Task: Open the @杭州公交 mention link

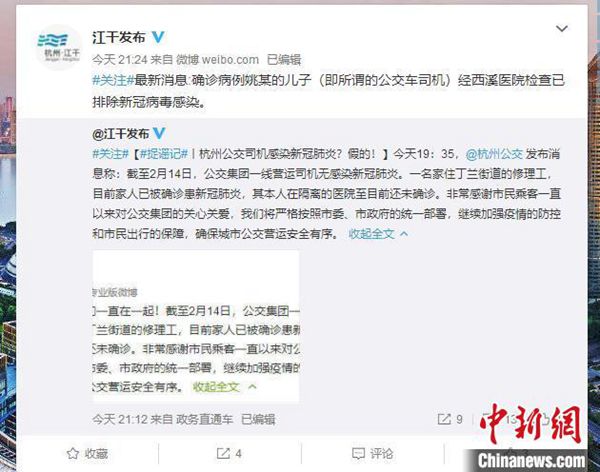Action: point(494,154)
